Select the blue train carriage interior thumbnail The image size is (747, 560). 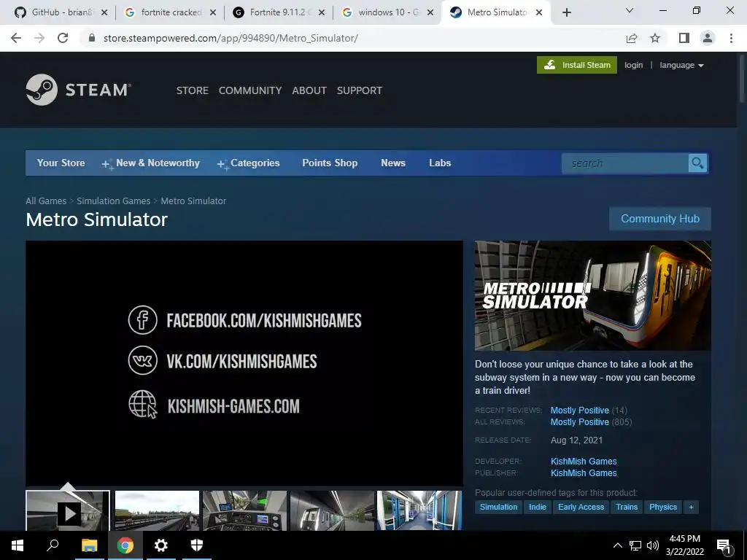419,511
